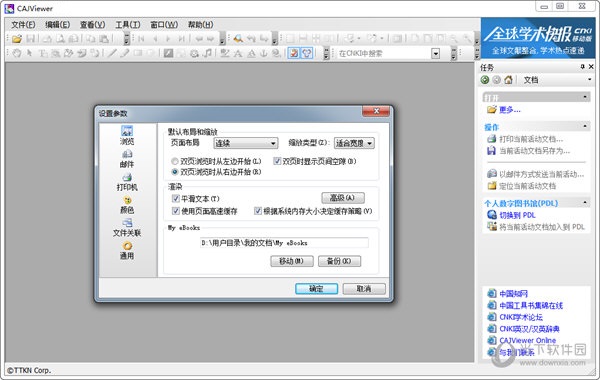Open the 窗口(W) menu
This screenshot has width=600, height=380.
164,25
